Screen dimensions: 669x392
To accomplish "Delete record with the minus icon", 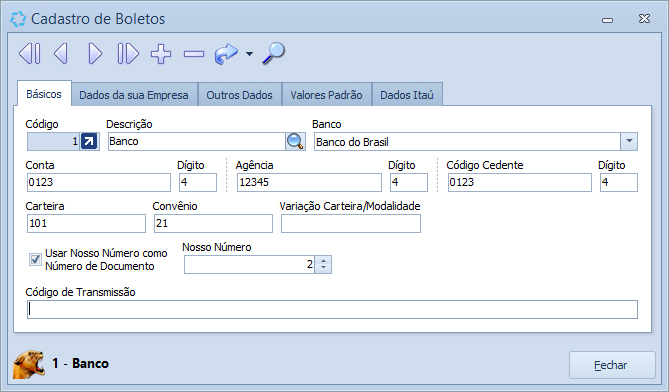I will click(x=194, y=54).
